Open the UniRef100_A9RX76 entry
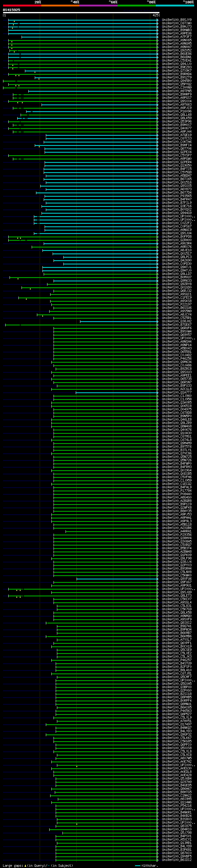The image size is (197, 868). click(177, 247)
